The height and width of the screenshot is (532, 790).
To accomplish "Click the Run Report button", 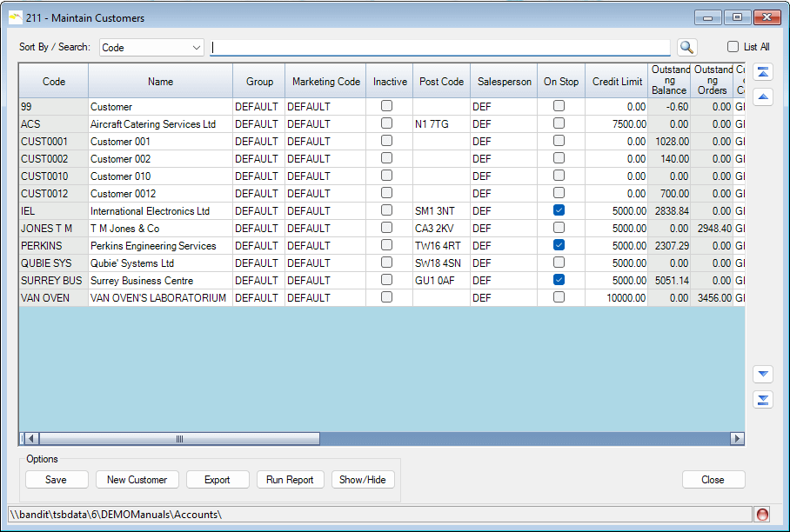I will pos(291,480).
